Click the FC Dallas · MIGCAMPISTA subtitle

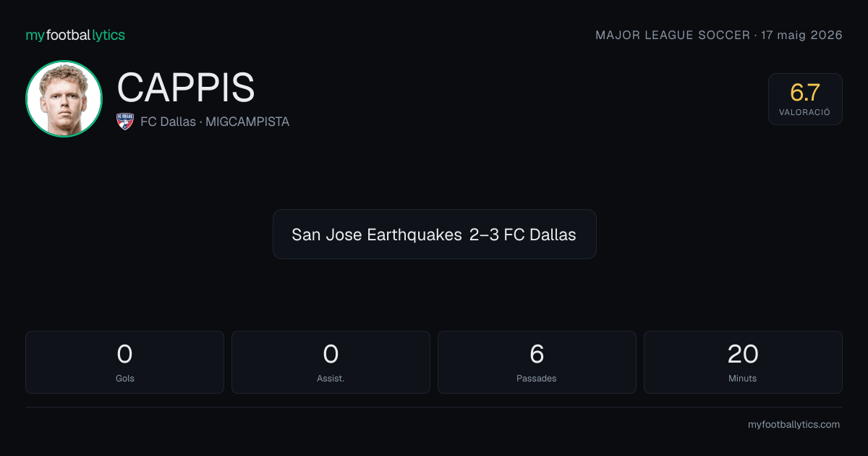click(215, 122)
